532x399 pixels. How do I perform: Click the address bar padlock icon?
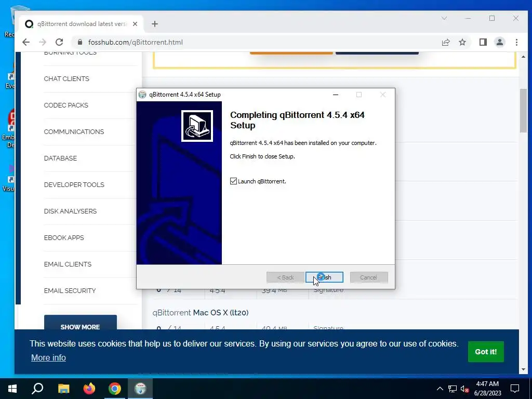click(x=80, y=42)
